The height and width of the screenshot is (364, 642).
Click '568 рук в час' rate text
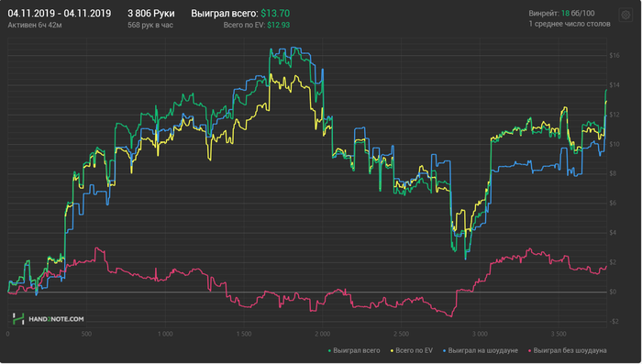tap(150, 25)
